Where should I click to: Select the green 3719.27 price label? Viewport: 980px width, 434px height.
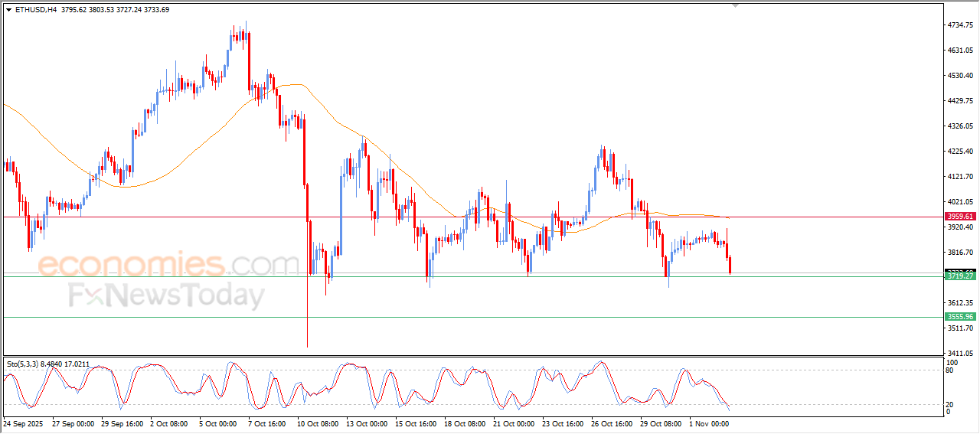[959, 276]
